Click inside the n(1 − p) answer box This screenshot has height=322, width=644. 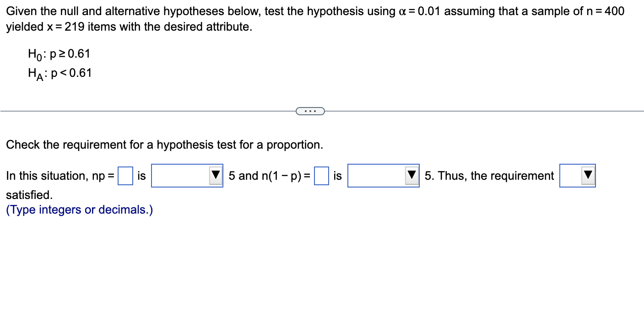point(322,175)
